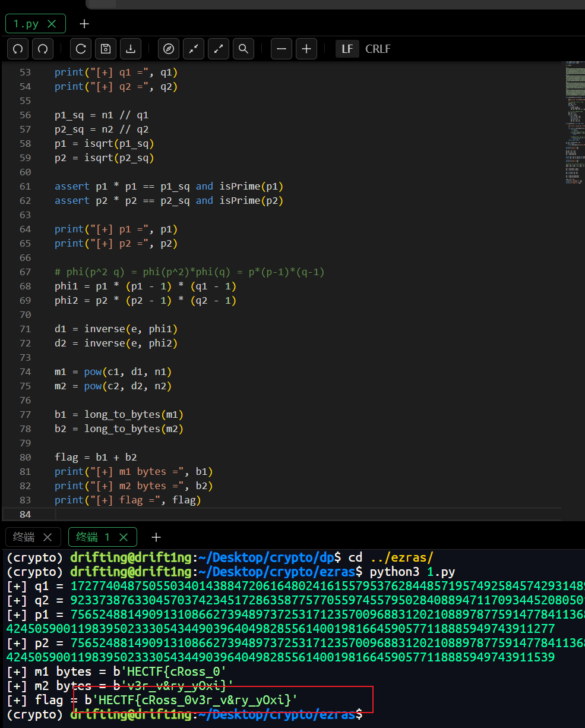
Task: Shrink the view with the inward-arrows icon
Action: (x=194, y=49)
